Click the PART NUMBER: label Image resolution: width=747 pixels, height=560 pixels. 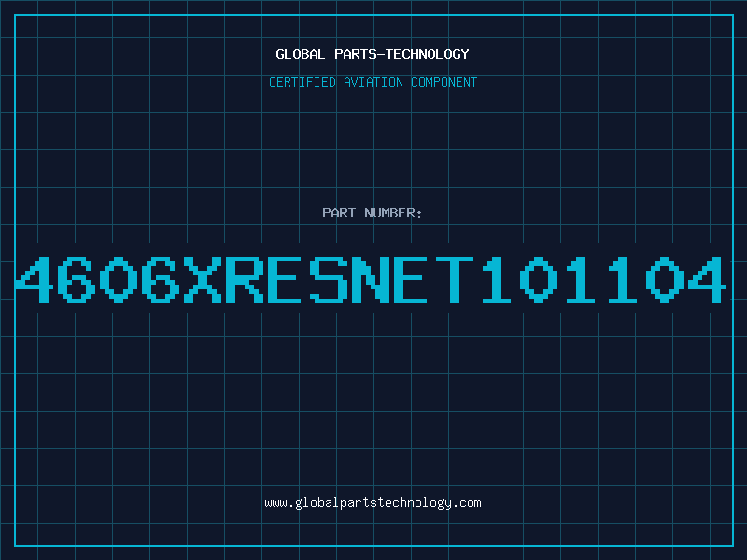tap(373, 213)
